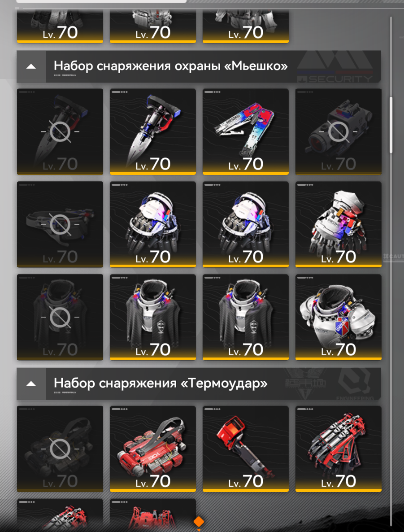This screenshot has height=532, width=404.
Task: Select the red Термоудар gloves item
Action: tap(338, 449)
